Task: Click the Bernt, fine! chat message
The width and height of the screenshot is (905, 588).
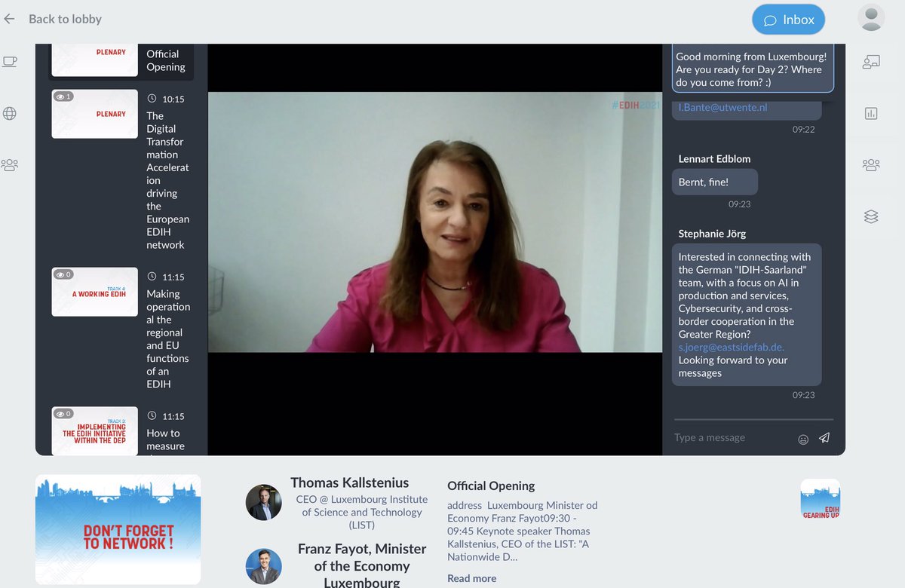Action: click(713, 182)
